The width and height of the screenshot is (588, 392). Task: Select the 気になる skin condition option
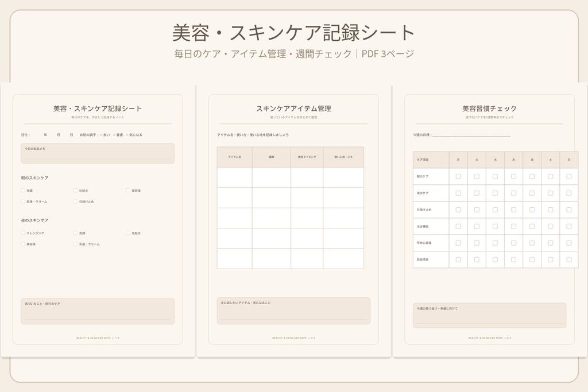pyautogui.click(x=127, y=135)
